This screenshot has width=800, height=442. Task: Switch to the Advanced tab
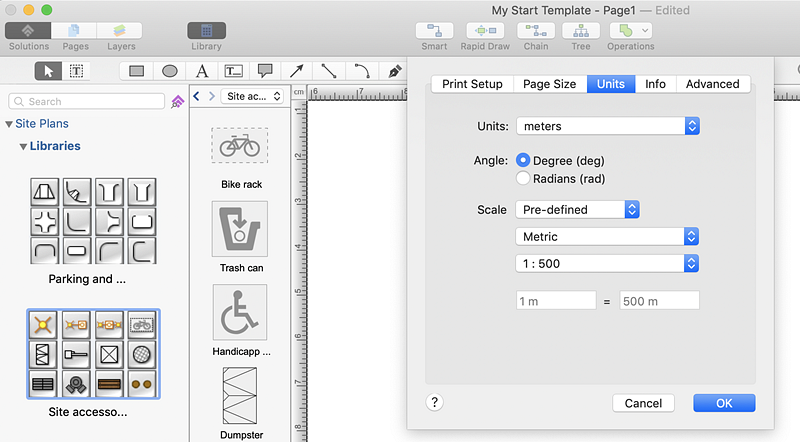[712, 84]
